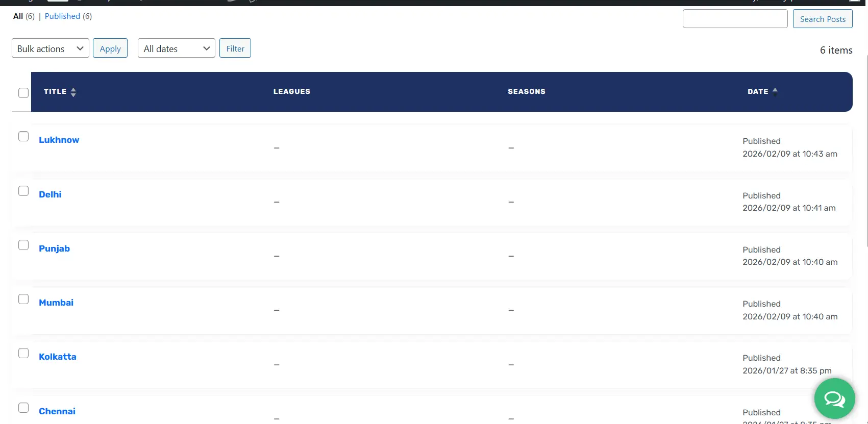Open the green chat support bubble
Image resolution: width=868 pixels, height=424 pixels.
click(834, 398)
